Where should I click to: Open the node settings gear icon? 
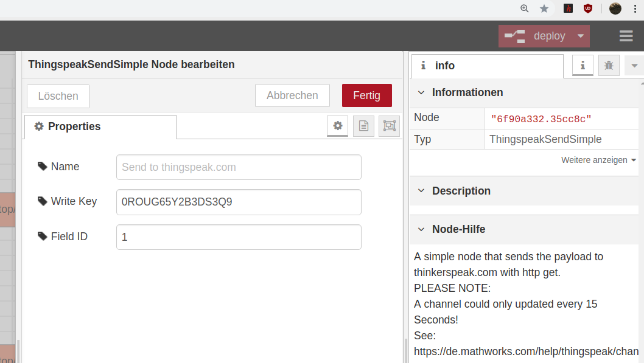point(337,126)
